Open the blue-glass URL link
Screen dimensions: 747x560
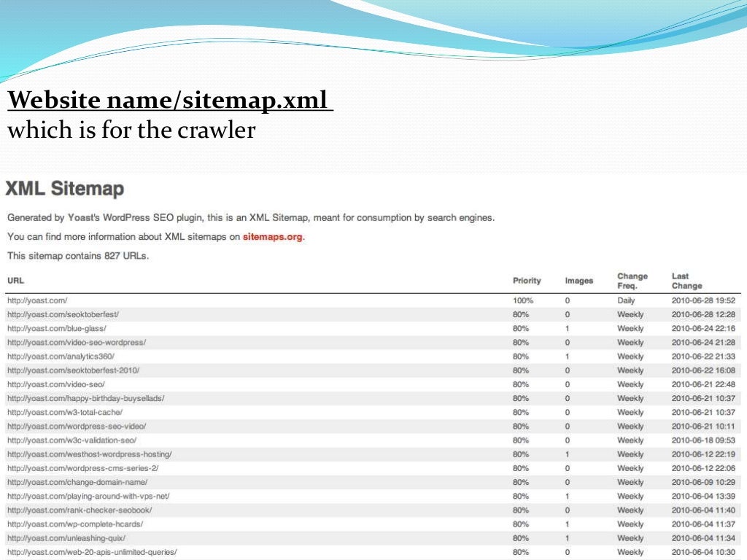coord(57,329)
